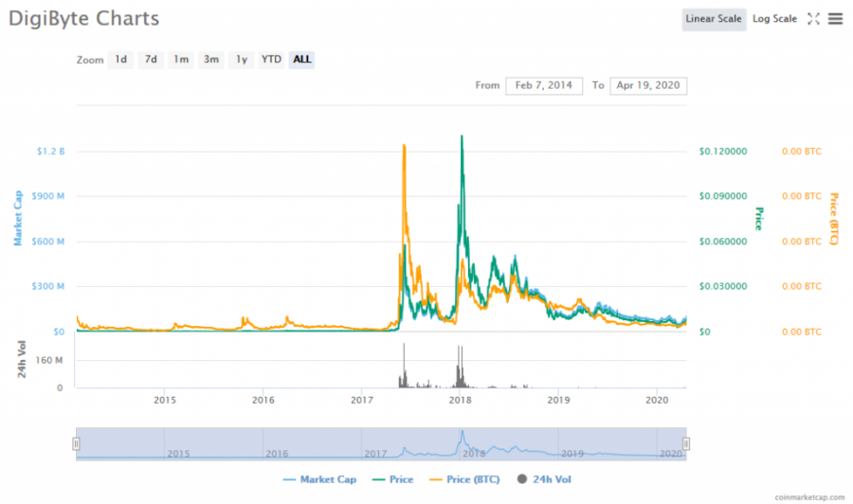Set zoom range to YTD
The height and width of the screenshot is (504, 853).
pos(271,60)
